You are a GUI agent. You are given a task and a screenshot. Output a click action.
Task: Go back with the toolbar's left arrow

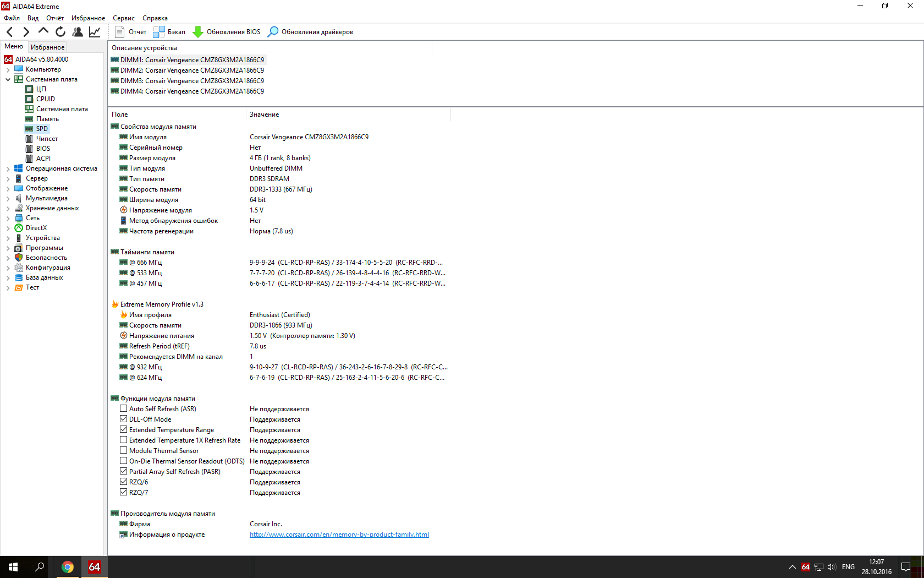click(x=9, y=32)
